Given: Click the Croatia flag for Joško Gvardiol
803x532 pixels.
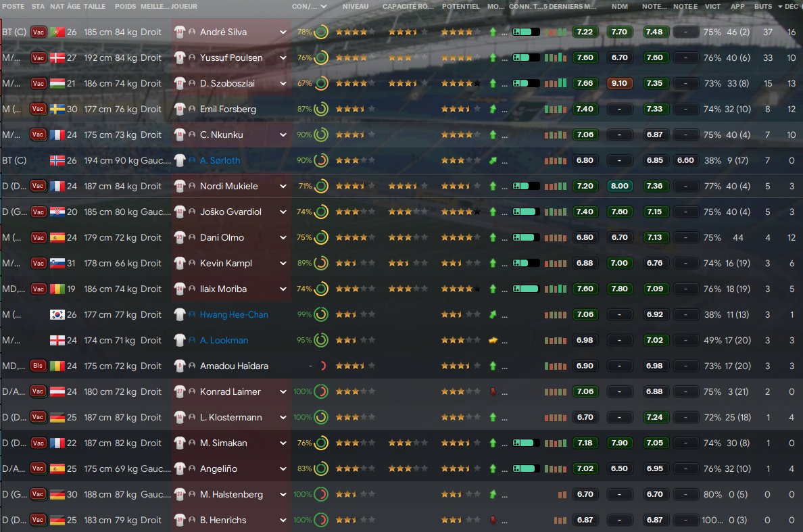Looking at the screenshot, I should click(57, 212).
